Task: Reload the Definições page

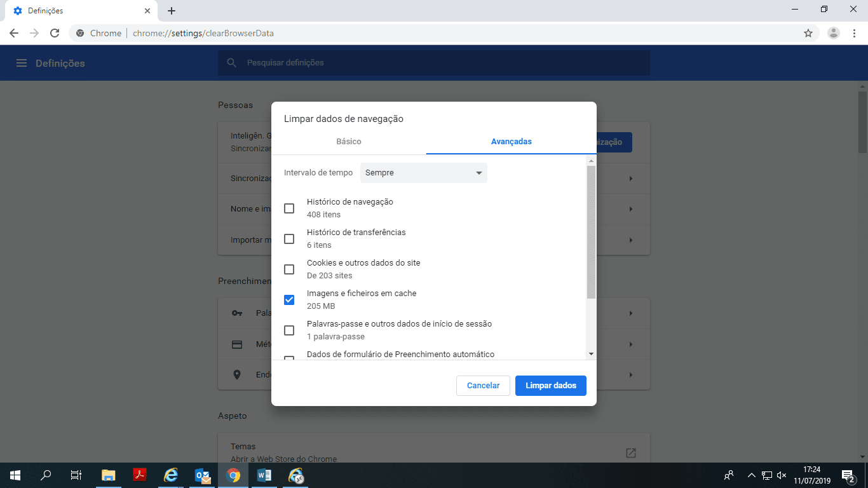Action: tap(55, 33)
